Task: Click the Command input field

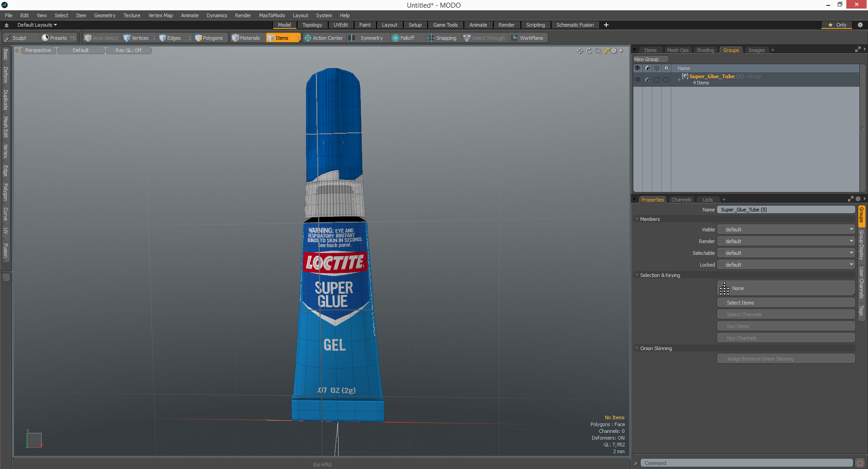Action: point(746,463)
